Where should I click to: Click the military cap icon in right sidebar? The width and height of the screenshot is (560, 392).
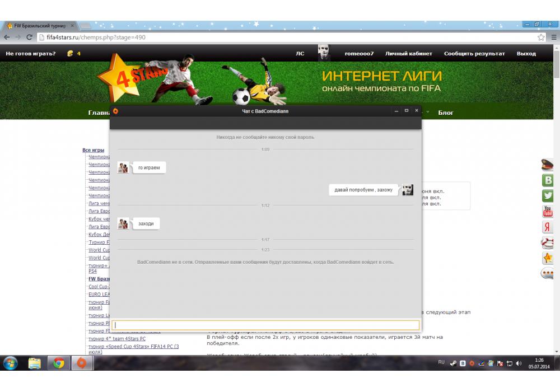click(x=547, y=165)
